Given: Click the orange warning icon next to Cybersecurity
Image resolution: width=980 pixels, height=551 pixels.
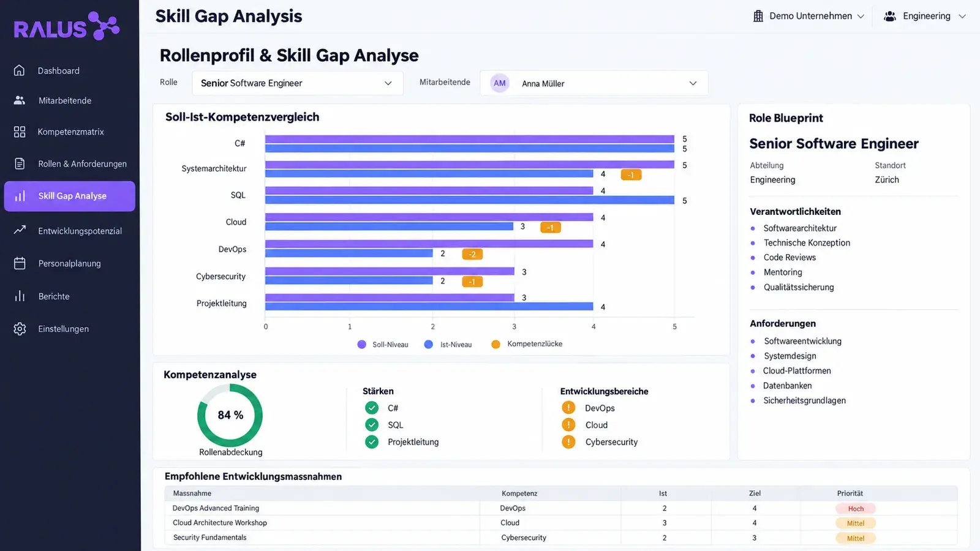Looking at the screenshot, I should tap(568, 442).
